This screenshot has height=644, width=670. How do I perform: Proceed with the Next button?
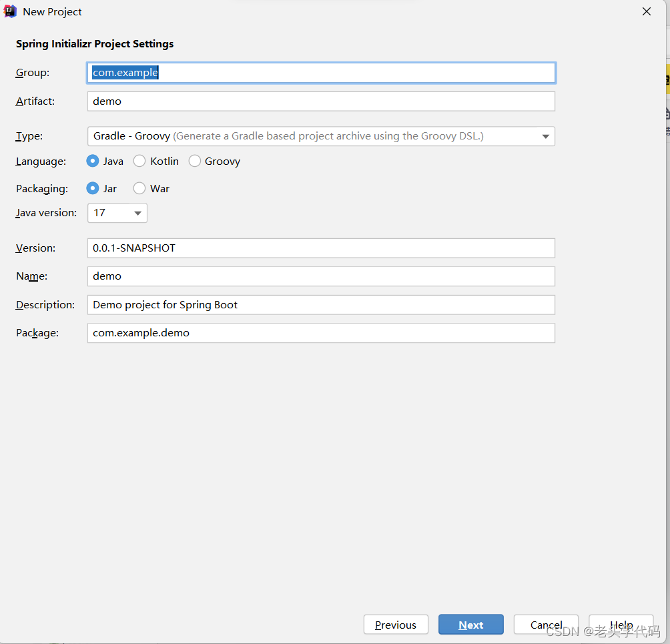[x=471, y=625]
